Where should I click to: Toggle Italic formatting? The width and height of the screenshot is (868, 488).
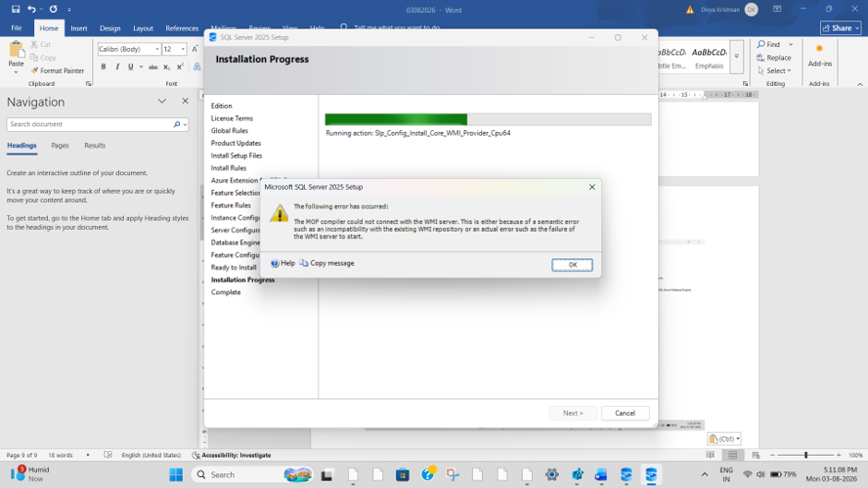(x=116, y=67)
